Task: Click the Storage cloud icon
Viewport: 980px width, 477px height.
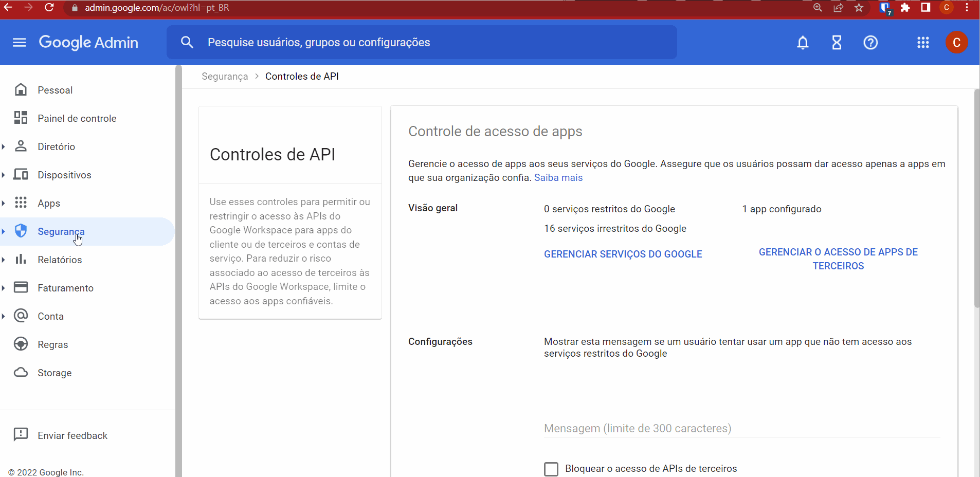Action: pyautogui.click(x=21, y=372)
